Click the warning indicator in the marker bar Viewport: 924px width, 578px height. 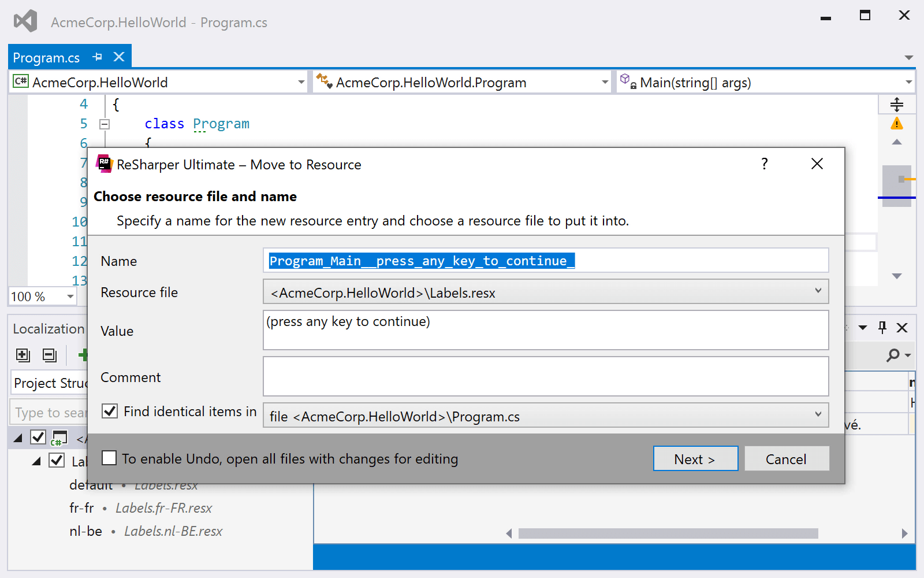pyautogui.click(x=897, y=123)
